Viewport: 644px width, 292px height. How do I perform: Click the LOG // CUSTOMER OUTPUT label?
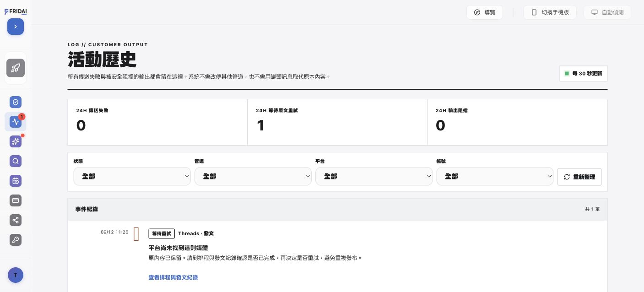[108, 44]
